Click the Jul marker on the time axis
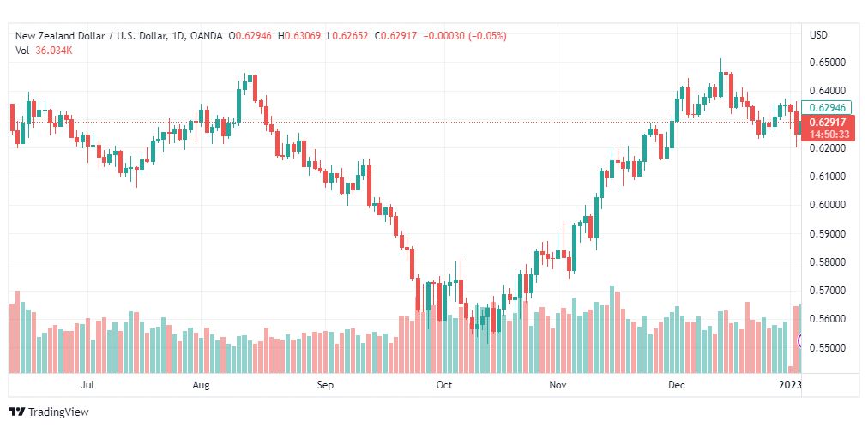The image size is (868, 427). pos(87,385)
